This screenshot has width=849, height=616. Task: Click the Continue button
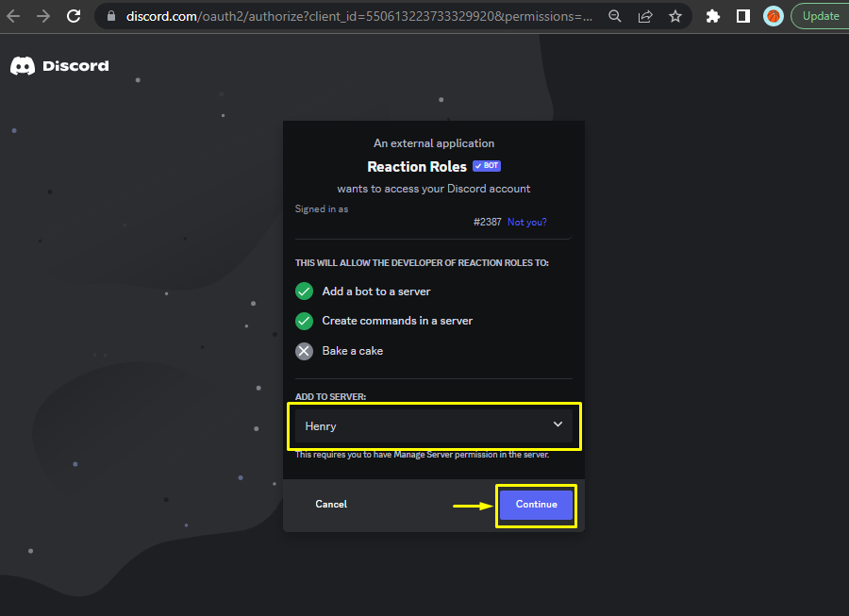point(536,505)
